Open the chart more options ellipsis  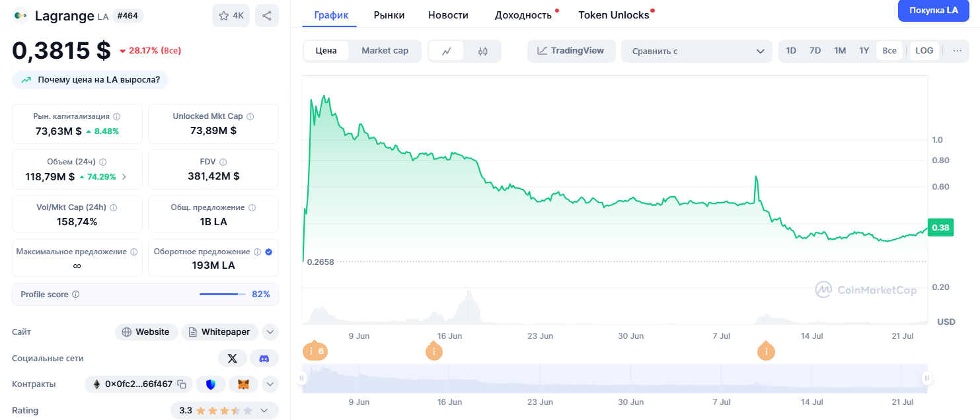coord(958,51)
